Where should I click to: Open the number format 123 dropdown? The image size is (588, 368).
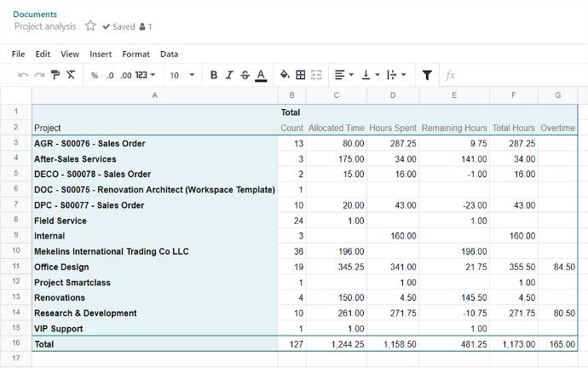pyautogui.click(x=146, y=75)
